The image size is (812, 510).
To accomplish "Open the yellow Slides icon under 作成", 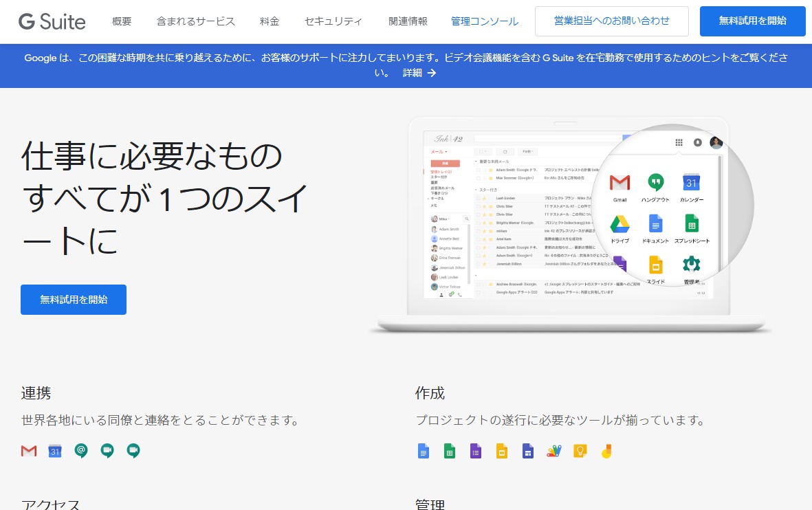I will click(x=502, y=451).
